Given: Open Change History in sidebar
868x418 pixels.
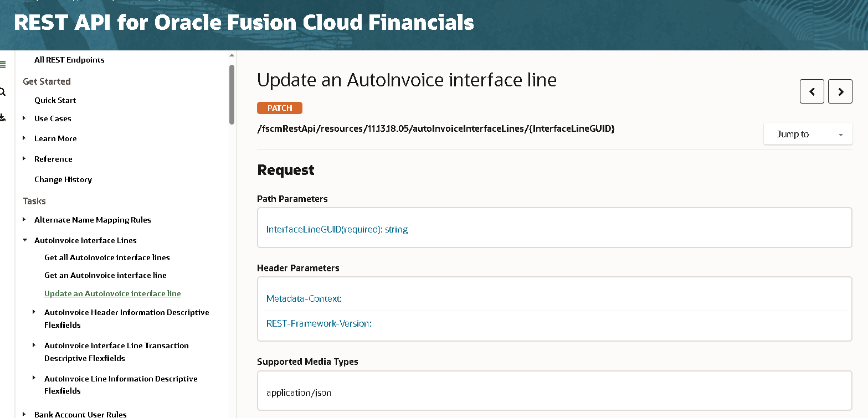Looking at the screenshot, I should (x=63, y=179).
